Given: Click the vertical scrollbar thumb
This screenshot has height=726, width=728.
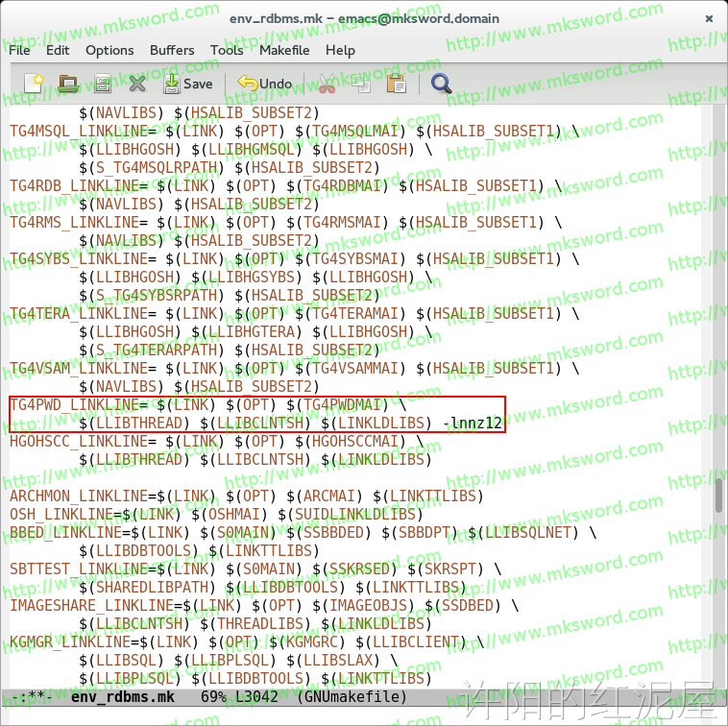Looking at the screenshot, I should (x=718, y=496).
